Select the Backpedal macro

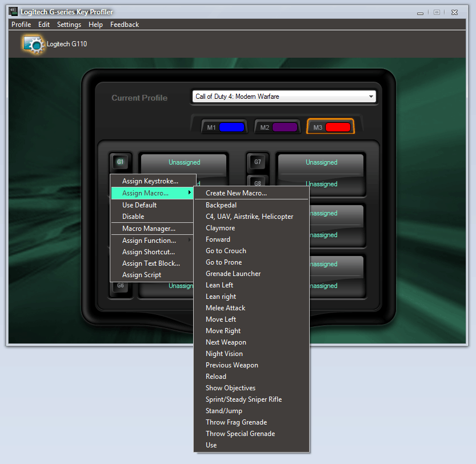[251, 205]
